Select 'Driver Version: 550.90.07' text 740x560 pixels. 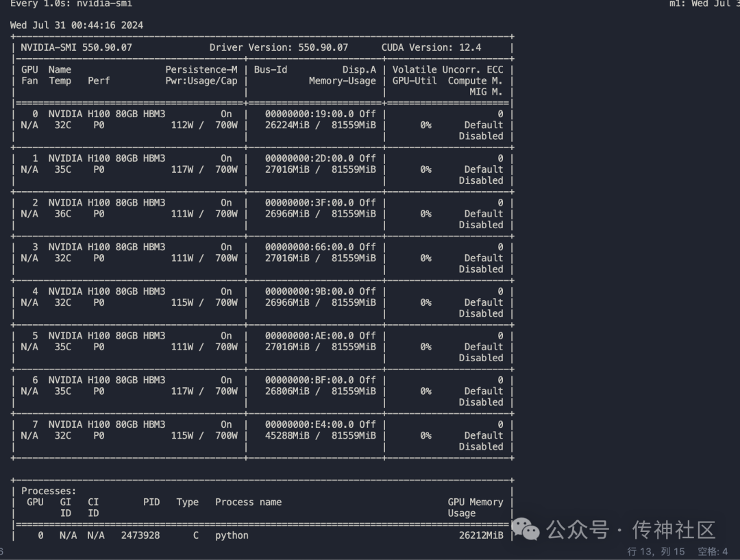click(x=279, y=48)
